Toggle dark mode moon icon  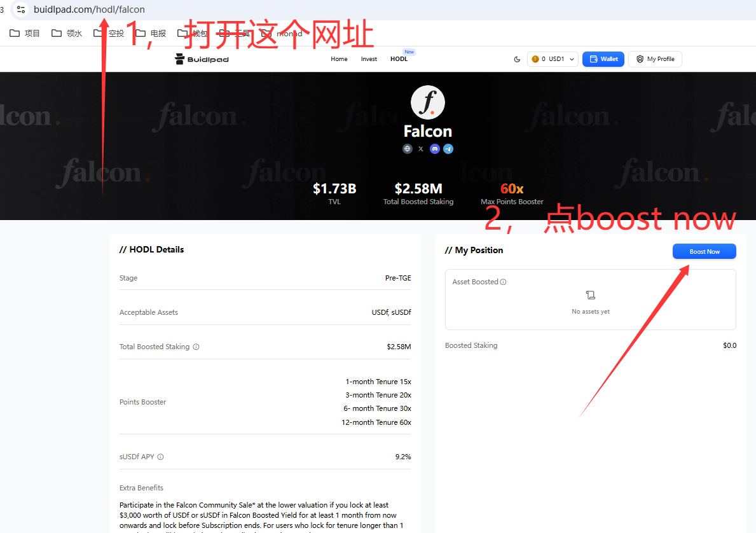click(517, 59)
